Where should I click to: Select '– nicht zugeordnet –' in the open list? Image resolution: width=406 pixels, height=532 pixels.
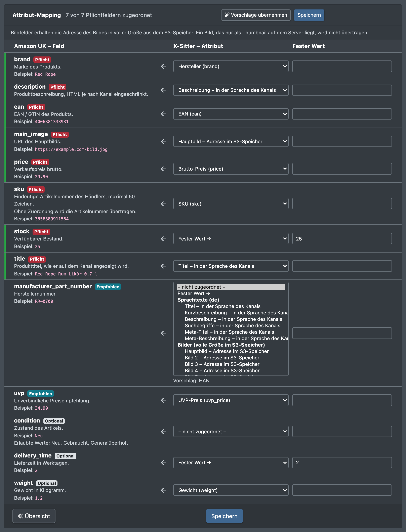(x=231, y=287)
